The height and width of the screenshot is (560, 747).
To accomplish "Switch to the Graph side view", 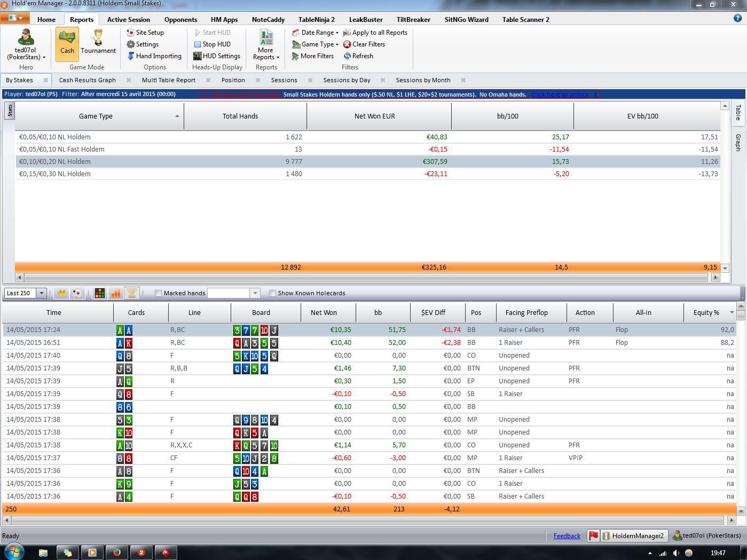I will 738,143.
